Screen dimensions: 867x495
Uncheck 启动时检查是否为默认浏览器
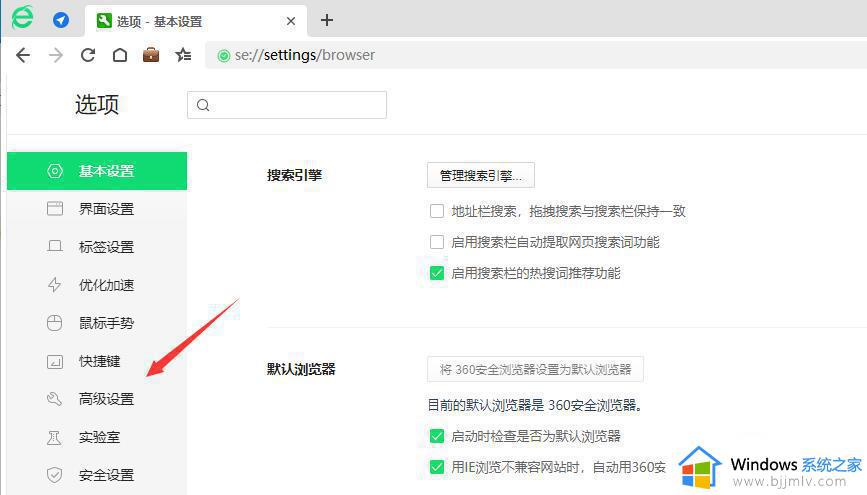point(437,436)
